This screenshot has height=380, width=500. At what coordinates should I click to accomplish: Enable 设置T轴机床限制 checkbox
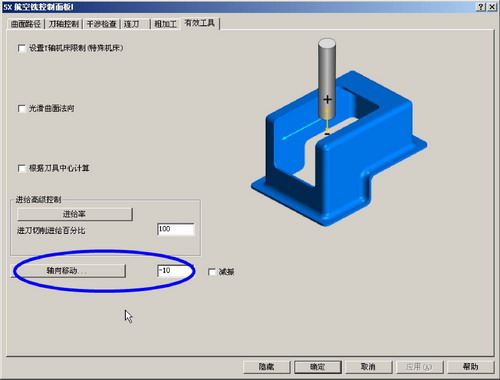22,48
